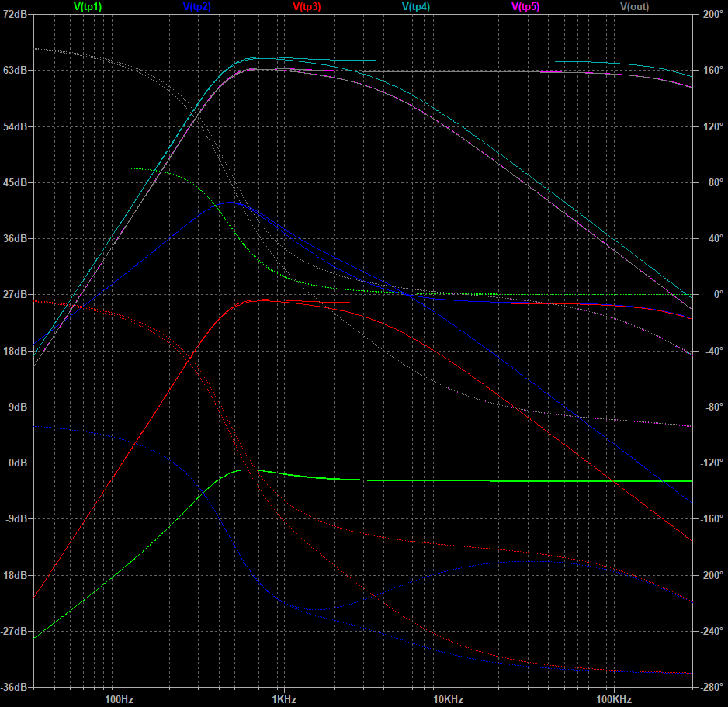Click the V(tp1) trace label

88,6
